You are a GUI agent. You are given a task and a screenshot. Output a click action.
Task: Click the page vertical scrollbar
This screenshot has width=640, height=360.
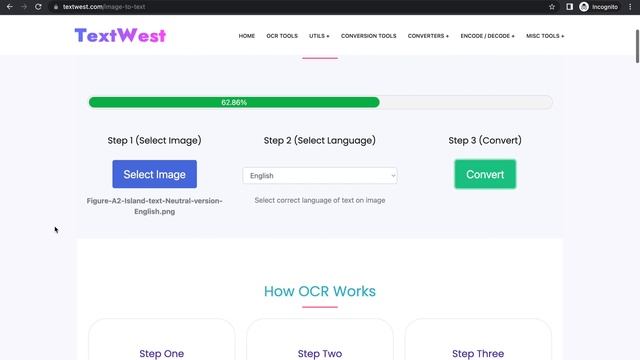click(637, 46)
